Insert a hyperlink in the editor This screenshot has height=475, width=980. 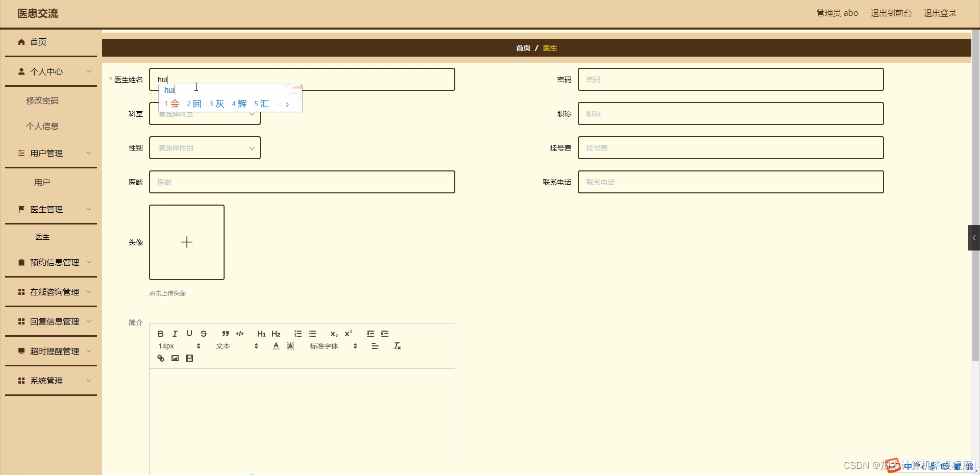point(161,358)
